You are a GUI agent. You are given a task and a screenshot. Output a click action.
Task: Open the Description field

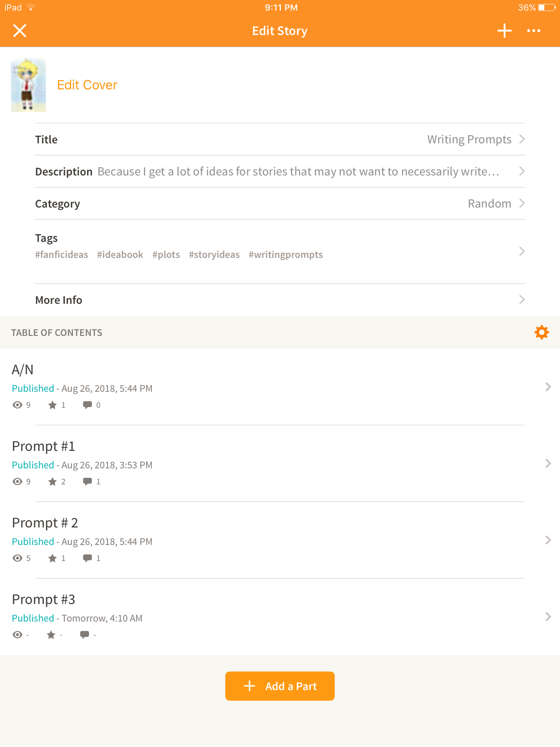click(280, 171)
